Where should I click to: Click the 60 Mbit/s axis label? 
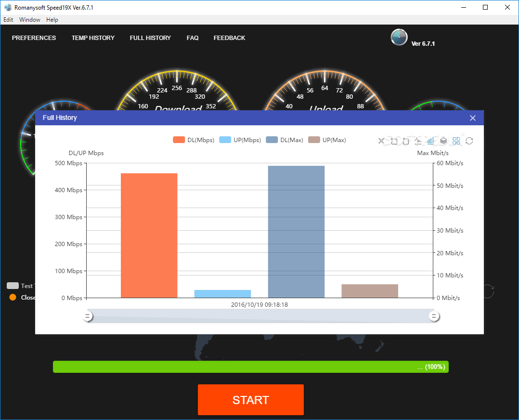pyautogui.click(x=450, y=163)
